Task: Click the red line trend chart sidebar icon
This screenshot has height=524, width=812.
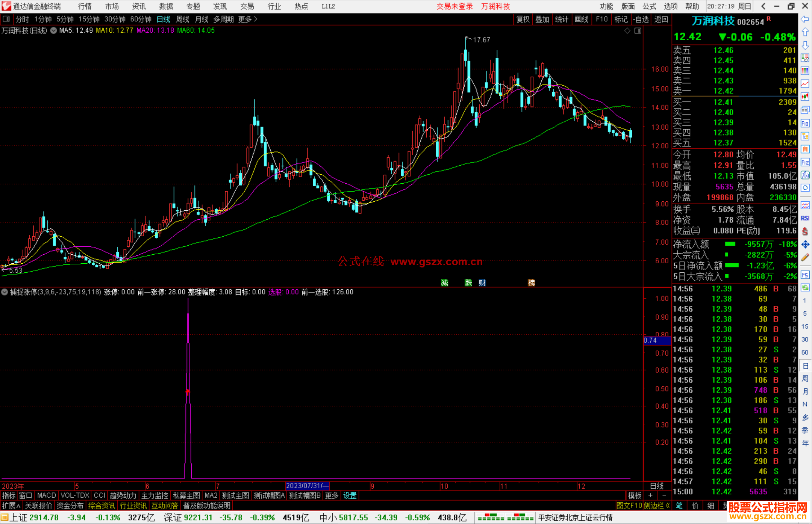Action: click(805, 84)
